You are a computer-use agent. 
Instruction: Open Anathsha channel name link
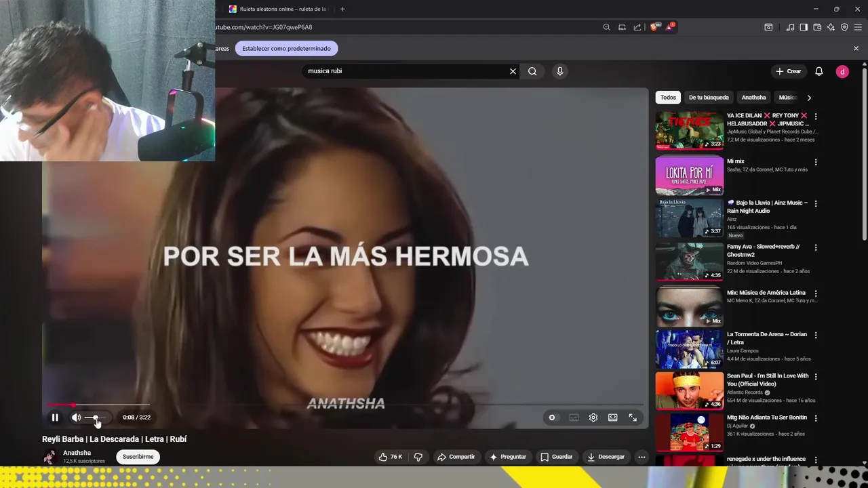(77, 453)
